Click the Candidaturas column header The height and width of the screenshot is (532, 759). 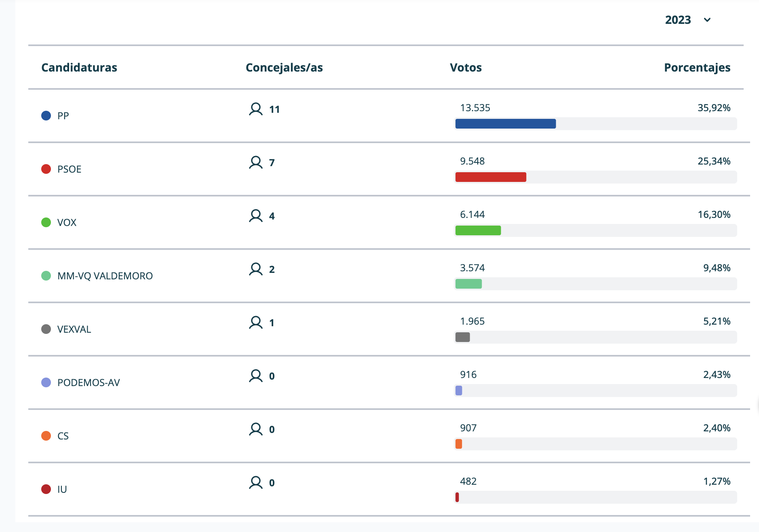click(x=79, y=68)
